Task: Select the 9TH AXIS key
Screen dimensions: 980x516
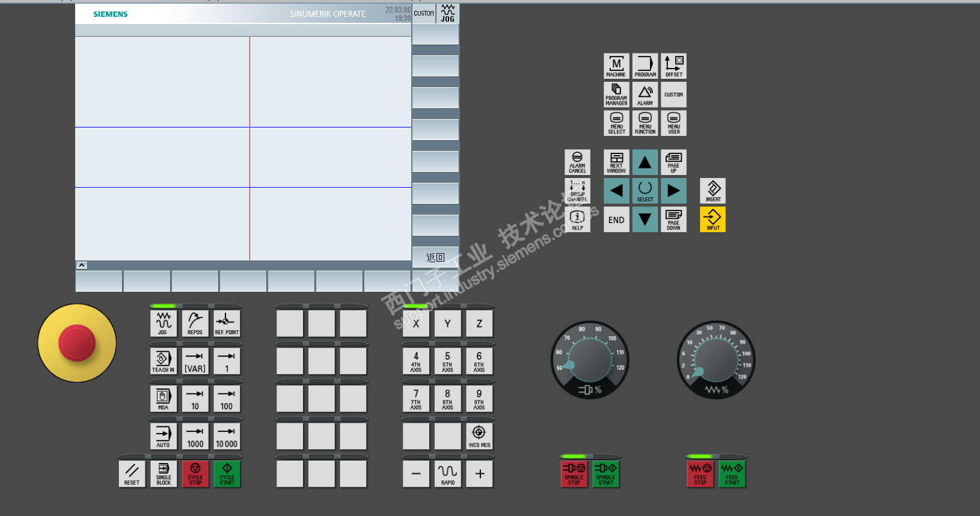Action: [x=479, y=399]
